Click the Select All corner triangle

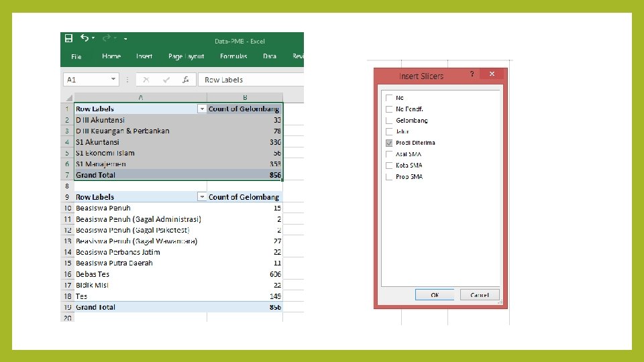pos(69,98)
